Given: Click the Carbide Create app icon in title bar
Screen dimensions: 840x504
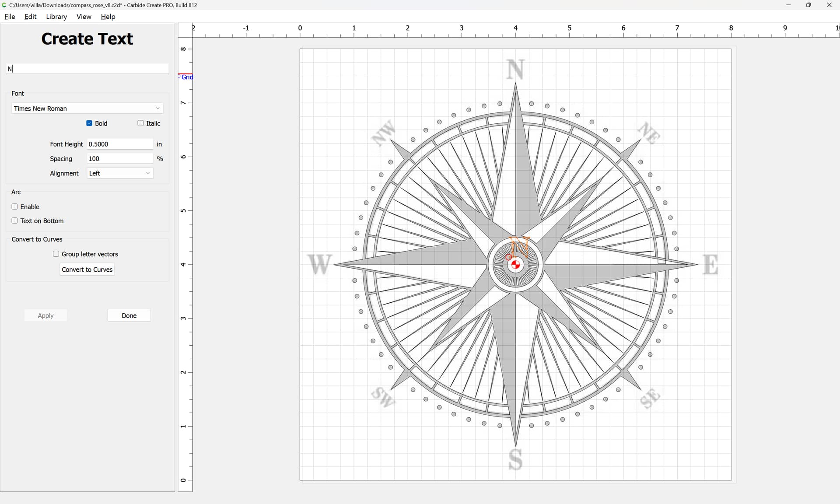Looking at the screenshot, I should pos(4,5).
